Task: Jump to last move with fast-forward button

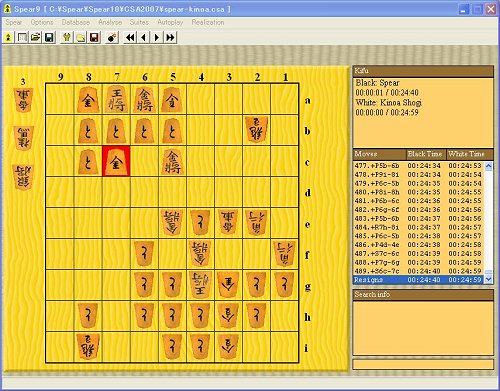Action: (170, 37)
